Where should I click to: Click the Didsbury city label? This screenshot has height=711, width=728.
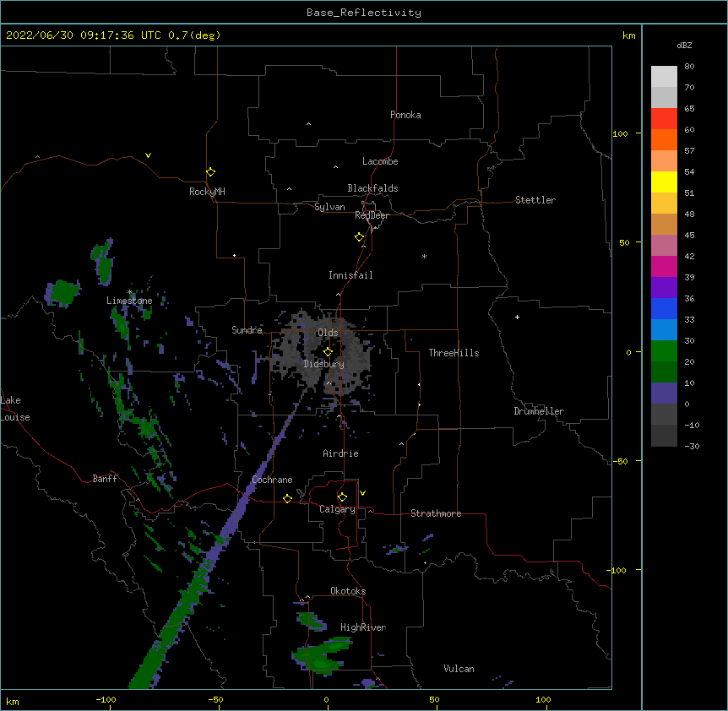click(324, 364)
